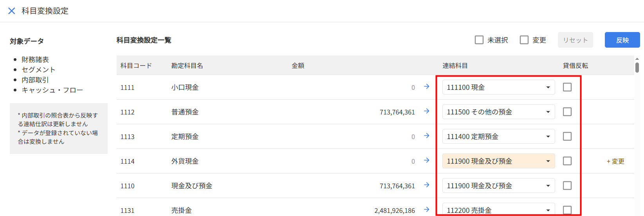
Task: Check 貸借反転 for the 普通預金 row
Action: coord(567,112)
